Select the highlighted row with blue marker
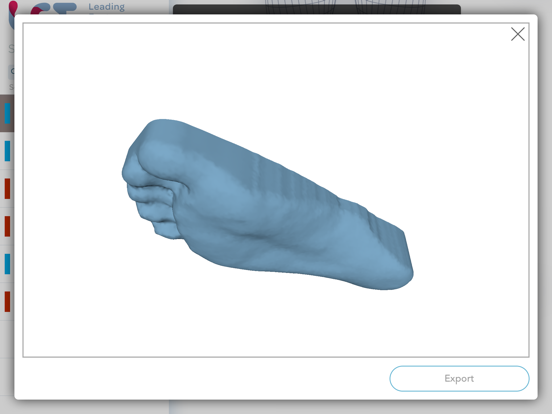The image size is (552, 414). coord(7,113)
